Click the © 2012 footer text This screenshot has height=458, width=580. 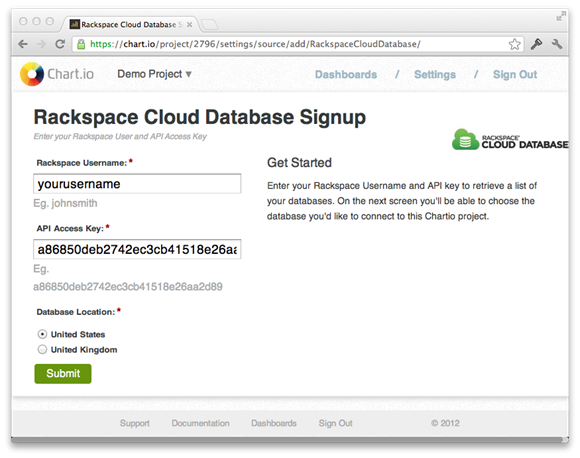(445, 423)
